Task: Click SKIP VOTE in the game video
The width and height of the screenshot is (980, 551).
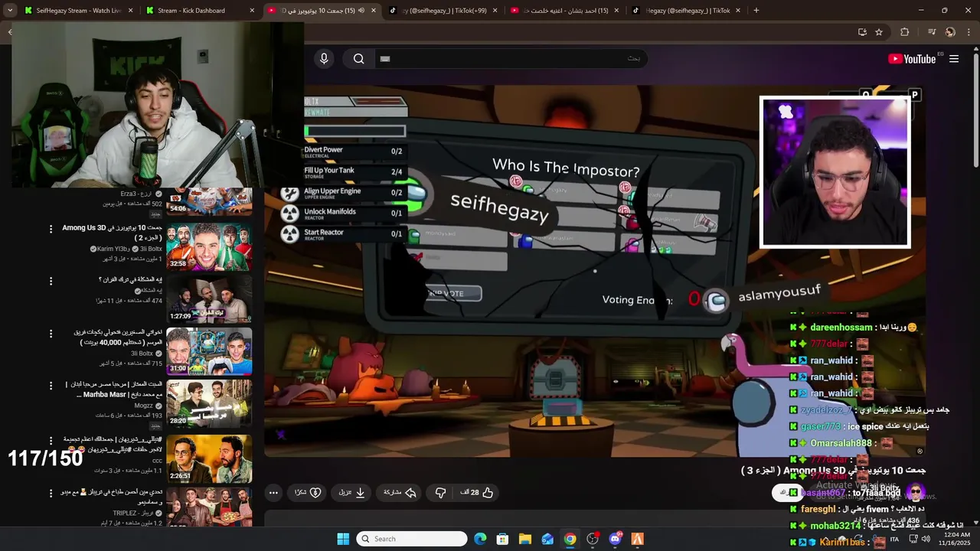Action: (446, 293)
